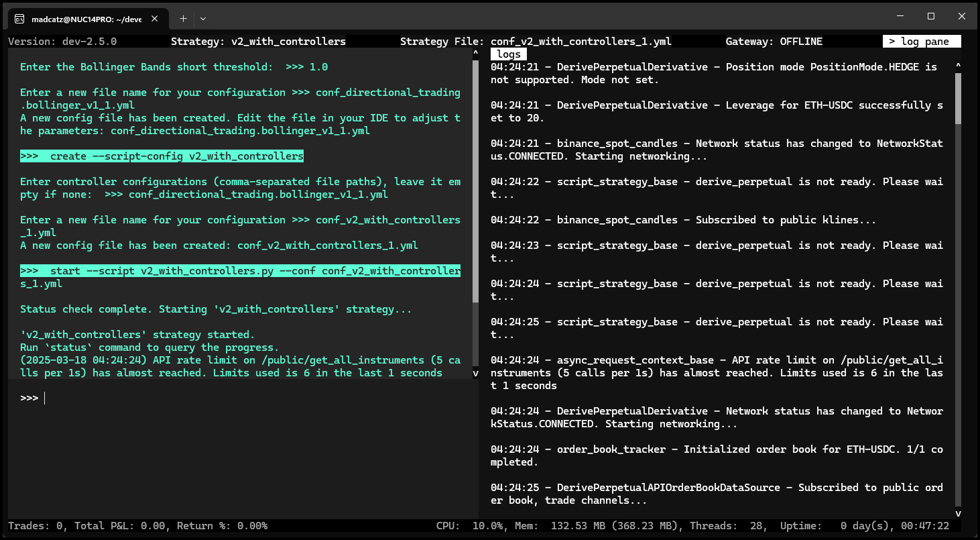Screen dimensions: 980x540
Task: Open the new tab profile dropdown
Action: (203, 19)
